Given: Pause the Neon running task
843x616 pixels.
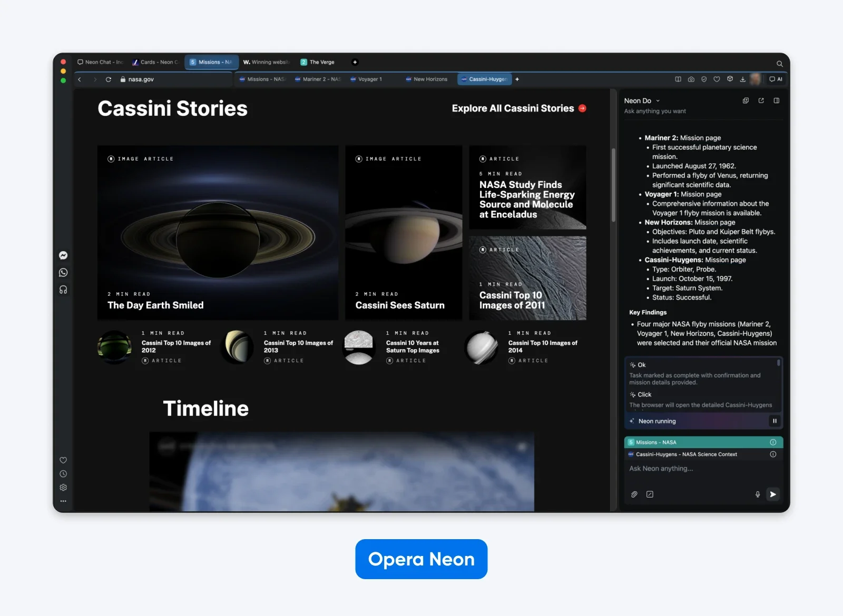Looking at the screenshot, I should pos(775,421).
